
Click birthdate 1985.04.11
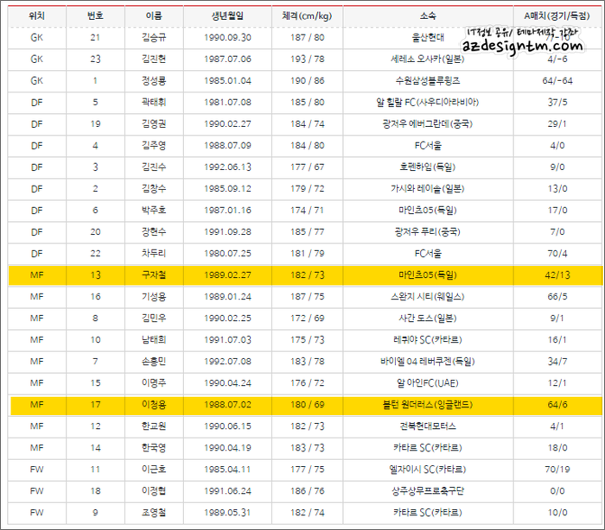tap(228, 470)
